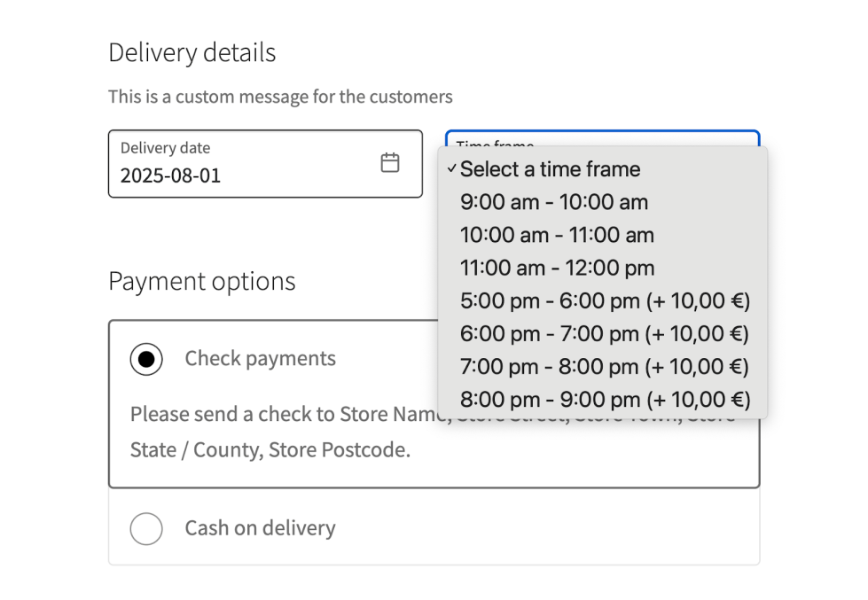
Task: Pick the 8:00 pm - 9:00 pm option
Action: (605, 399)
